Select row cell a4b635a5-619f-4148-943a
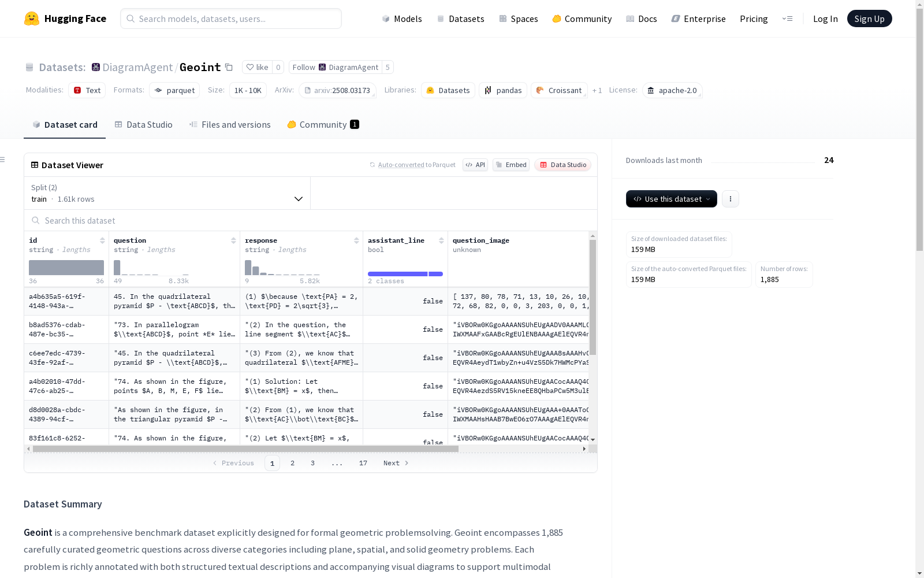This screenshot has width=924, height=578. pyautogui.click(x=66, y=301)
